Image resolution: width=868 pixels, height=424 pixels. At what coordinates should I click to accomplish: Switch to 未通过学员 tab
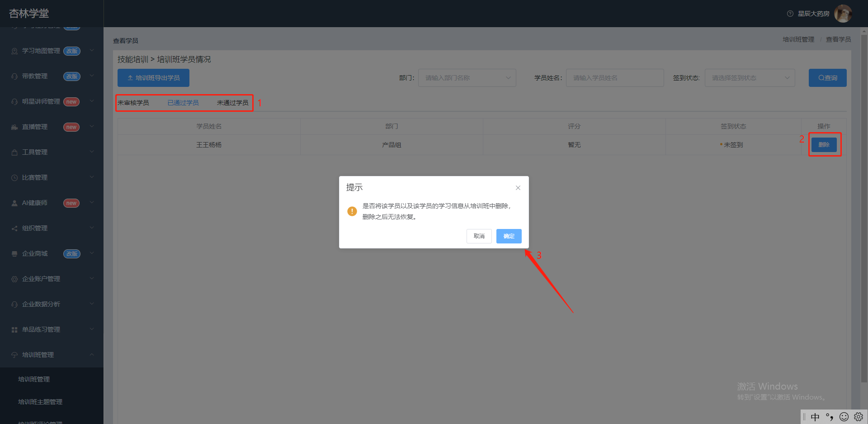coord(233,103)
